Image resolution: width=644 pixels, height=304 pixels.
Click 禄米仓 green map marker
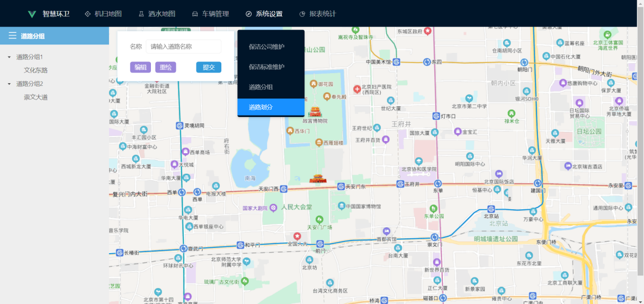[x=511, y=113]
